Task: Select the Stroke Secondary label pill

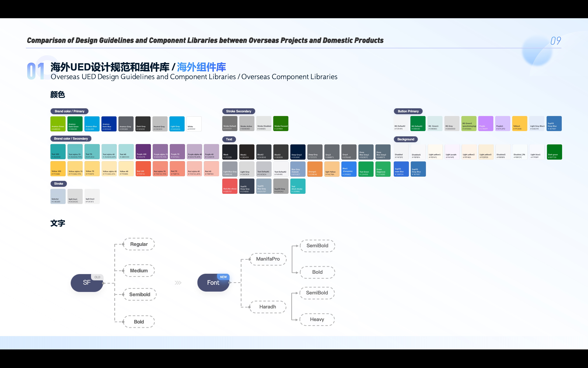Action: pos(239,111)
